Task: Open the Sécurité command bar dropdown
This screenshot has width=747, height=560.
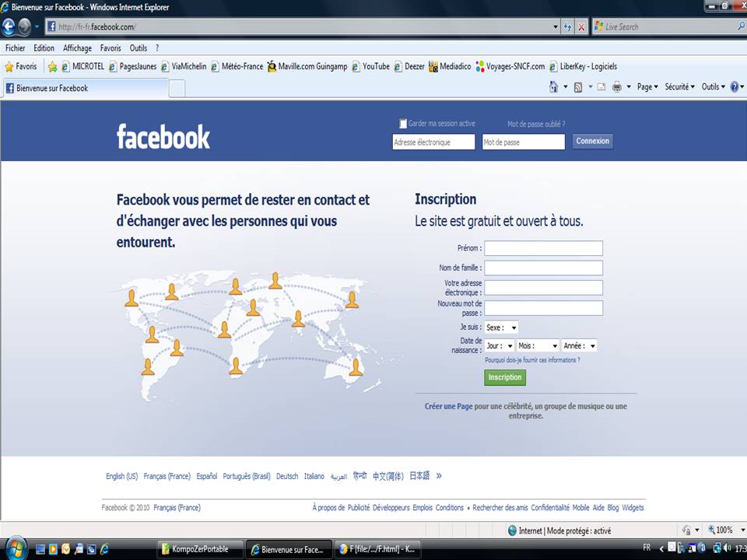Action: [x=680, y=87]
